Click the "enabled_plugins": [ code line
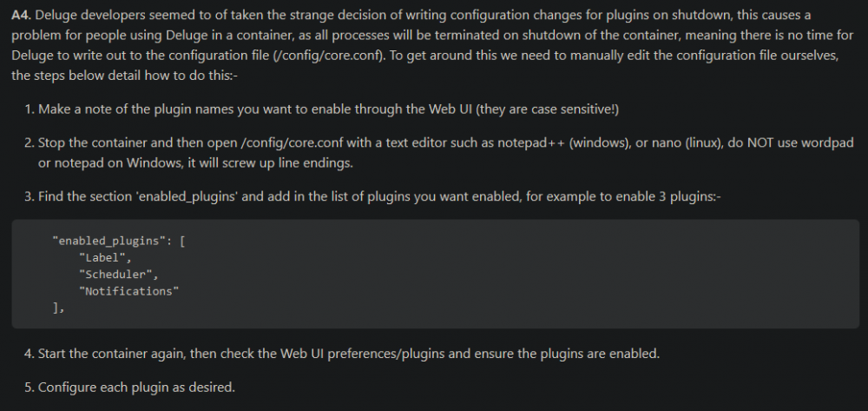The image size is (868, 411). 118,241
